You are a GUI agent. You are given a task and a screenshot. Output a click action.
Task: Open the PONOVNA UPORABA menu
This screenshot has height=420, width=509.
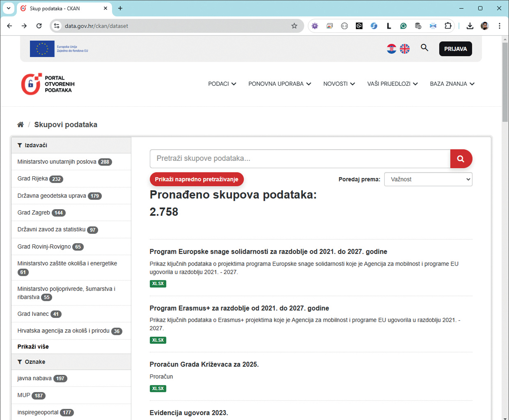coord(279,84)
